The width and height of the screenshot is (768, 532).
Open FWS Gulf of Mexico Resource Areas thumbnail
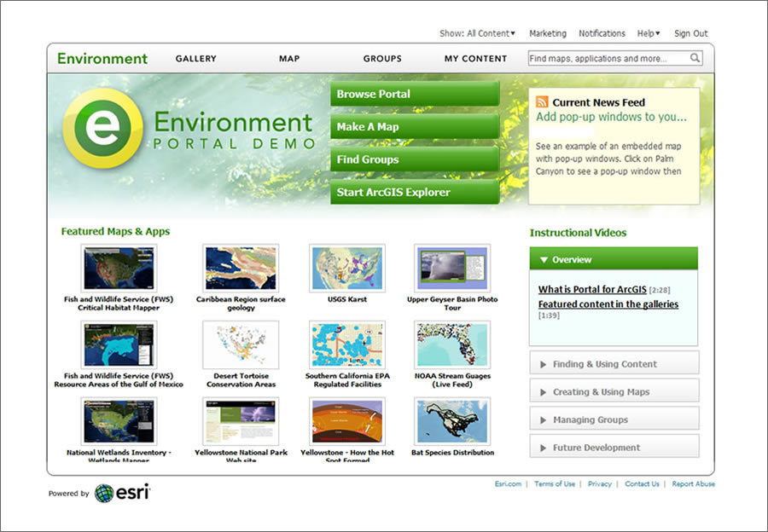[x=119, y=344]
